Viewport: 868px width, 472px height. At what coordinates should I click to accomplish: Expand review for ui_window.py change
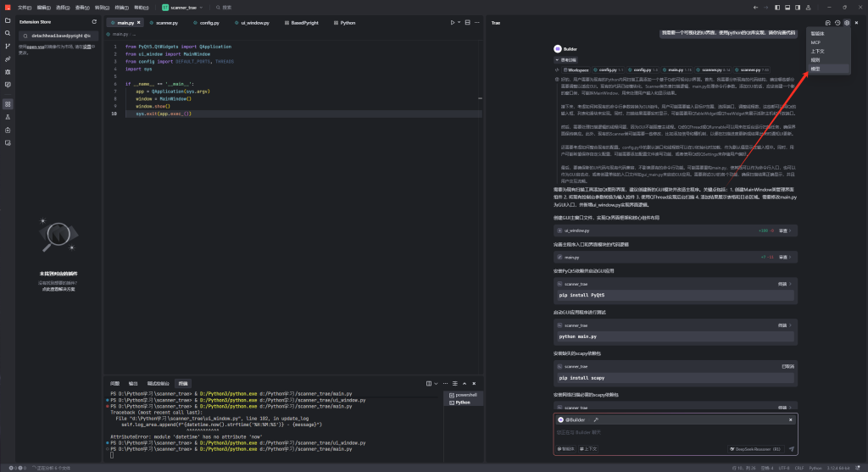coord(785,230)
